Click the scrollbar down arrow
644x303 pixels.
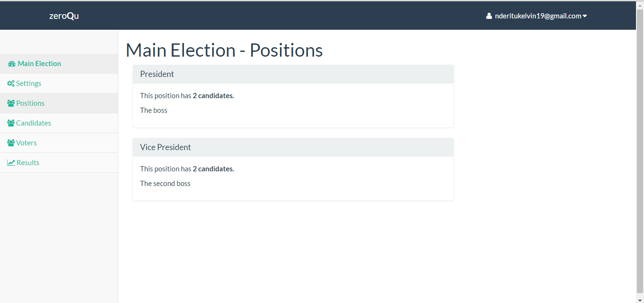(640, 300)
